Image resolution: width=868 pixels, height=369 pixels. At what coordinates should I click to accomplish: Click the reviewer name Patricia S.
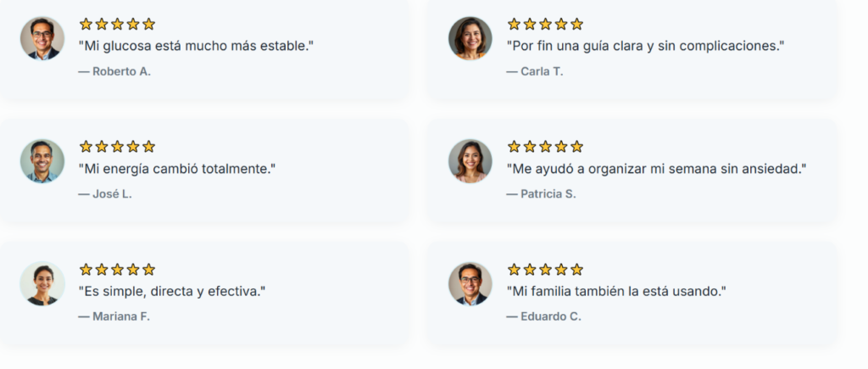point(541,194)
